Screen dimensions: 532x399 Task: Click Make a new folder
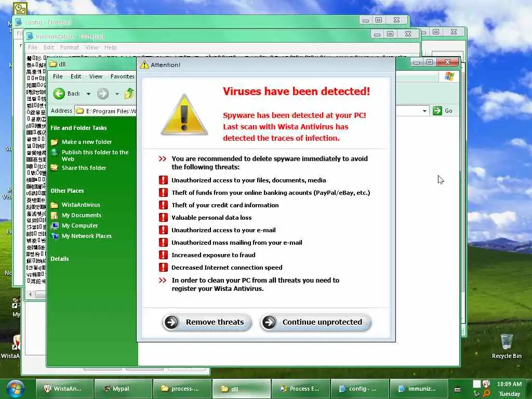[87, 142]
